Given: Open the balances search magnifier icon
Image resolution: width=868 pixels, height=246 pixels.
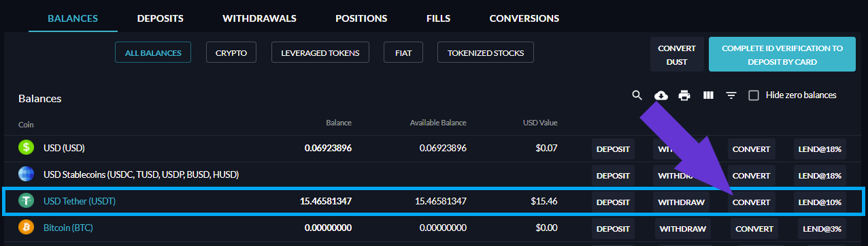Looking at the screenshot, I should [x=637, y=95].
